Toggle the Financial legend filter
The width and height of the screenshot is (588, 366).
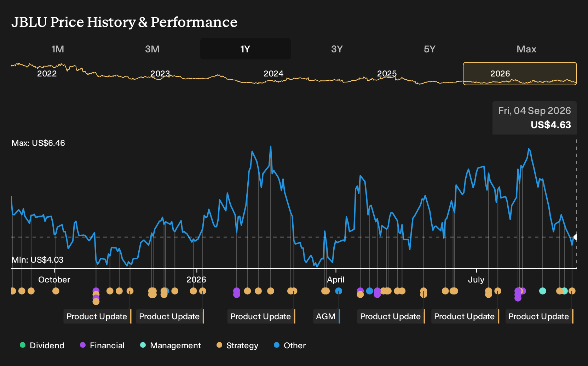102,345
